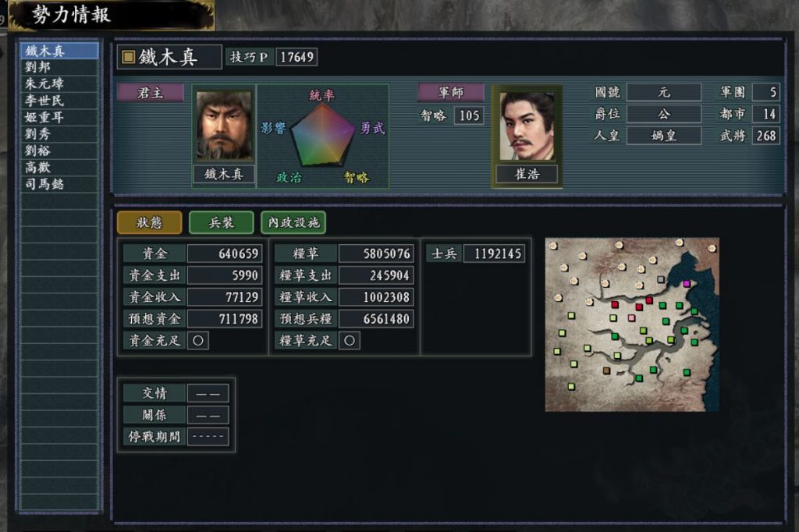This screenshot has width=799, height=532.
Task: Click the 君主 label button
Action: (x=150, y=93)
